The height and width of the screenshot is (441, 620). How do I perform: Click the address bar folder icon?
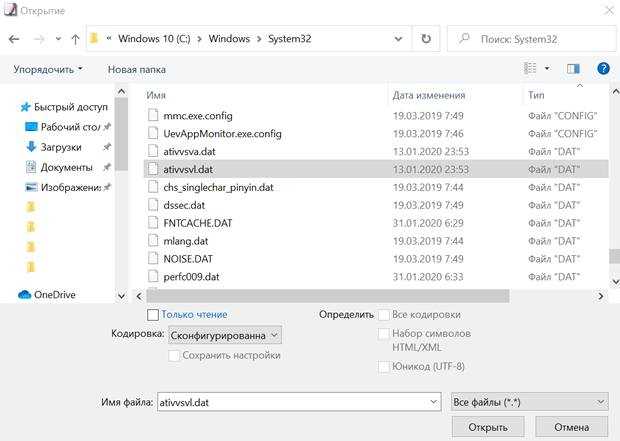[94, 38]
